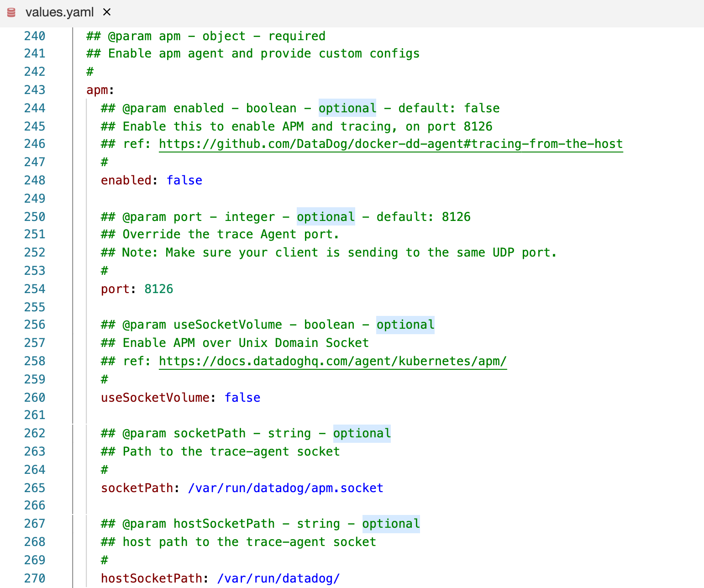The image size is (704, 588).
Task: Click highlighted 'optional' in the hostSocketPath comment
Action: pyautogui.click(x=391, y=524)
